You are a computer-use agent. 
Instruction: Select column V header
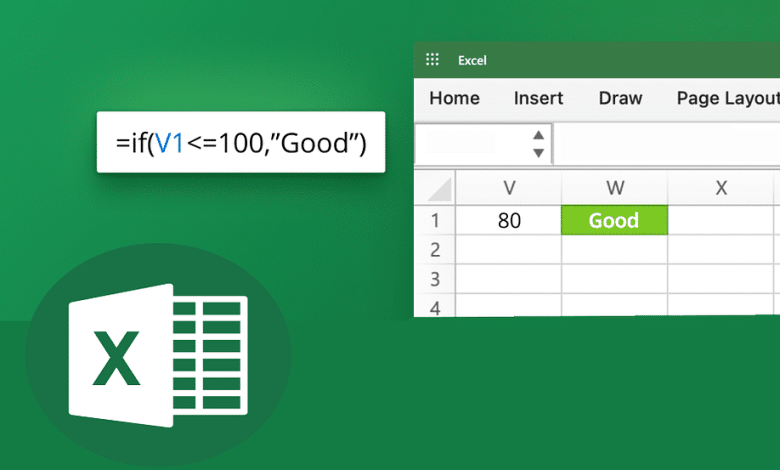pos(508,188)
